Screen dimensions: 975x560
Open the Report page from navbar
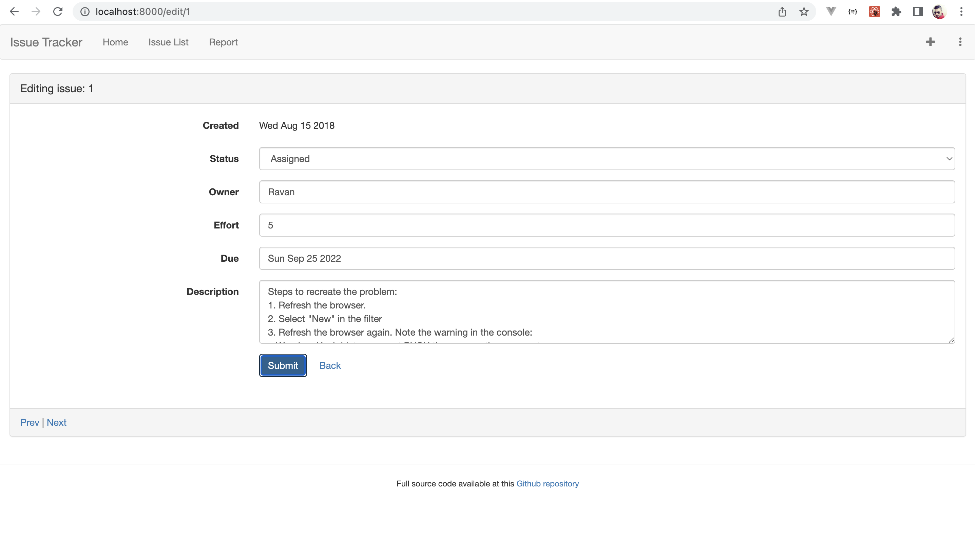[x=223, y=42]
